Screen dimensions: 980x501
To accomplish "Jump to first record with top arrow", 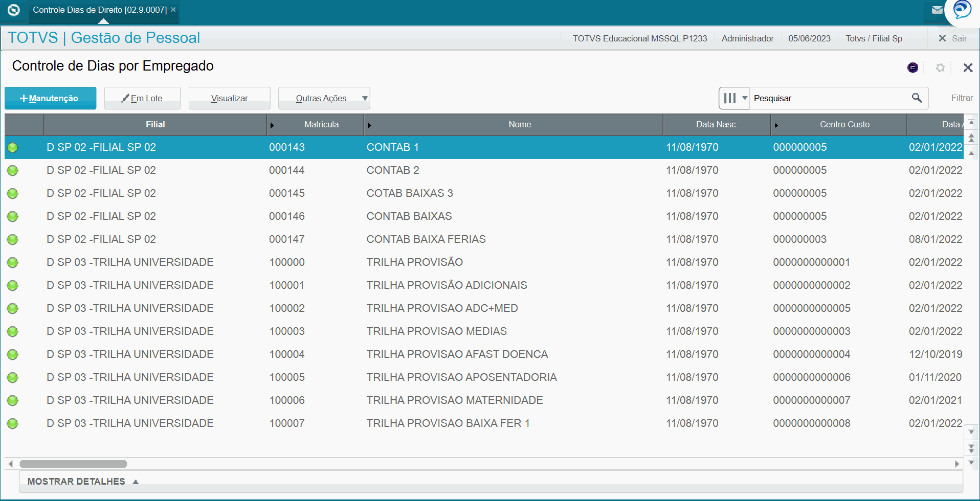I will point(971,123).
